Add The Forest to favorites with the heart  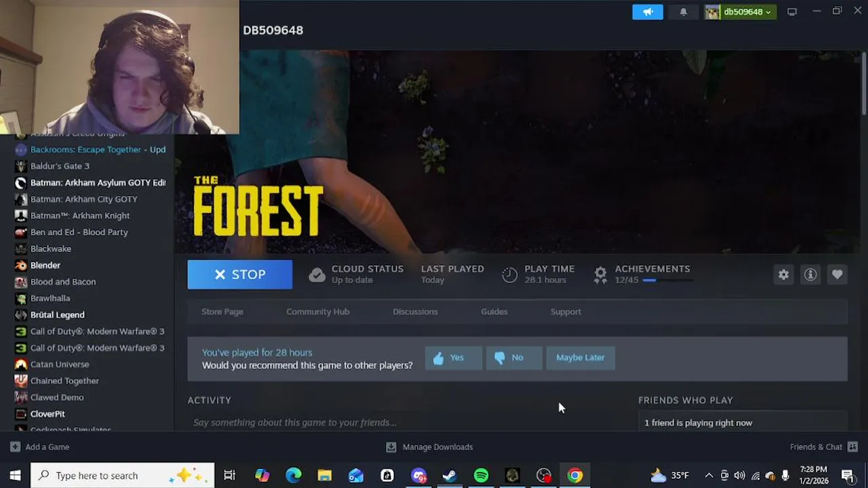point(837,274)
